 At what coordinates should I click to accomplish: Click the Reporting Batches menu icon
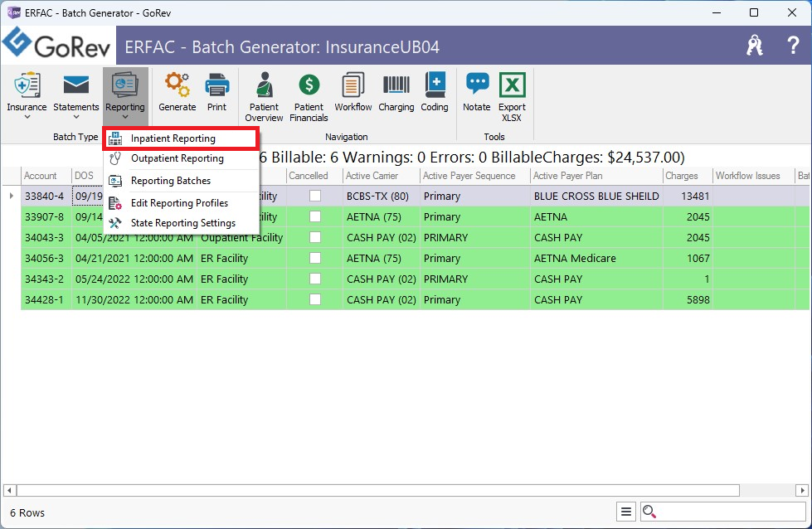(115, 181)
